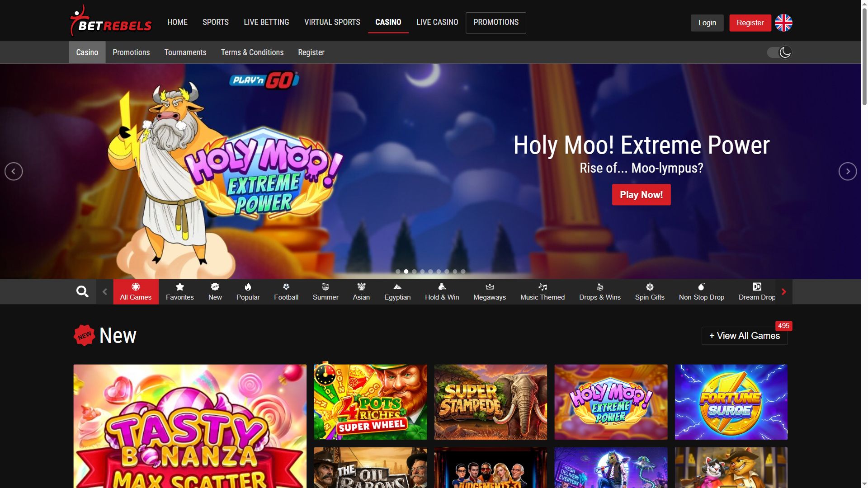868x488 pixels.
Task: Click the game search magnifier icon
Action: (x=82, y=291)
